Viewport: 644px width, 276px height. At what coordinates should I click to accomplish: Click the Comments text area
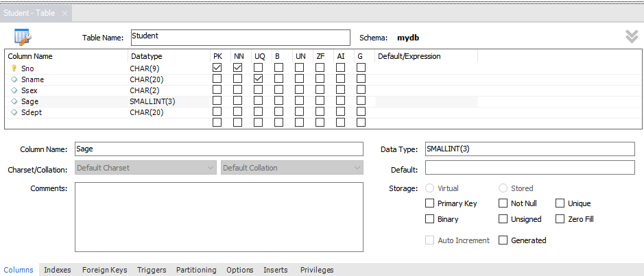tap(219, 216)
